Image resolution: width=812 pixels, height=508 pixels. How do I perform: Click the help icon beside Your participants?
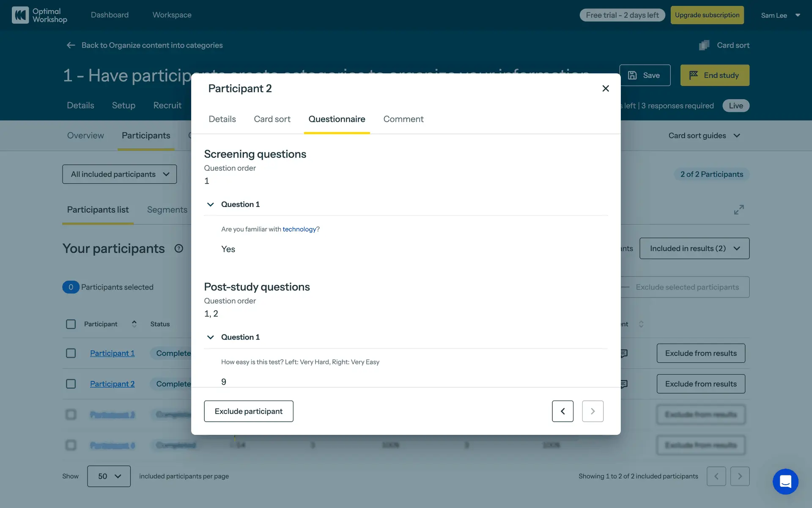point(179,248)
